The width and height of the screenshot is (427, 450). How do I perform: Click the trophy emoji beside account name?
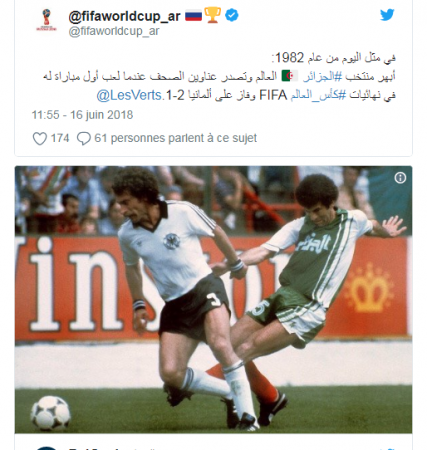(x=213, y=15)
